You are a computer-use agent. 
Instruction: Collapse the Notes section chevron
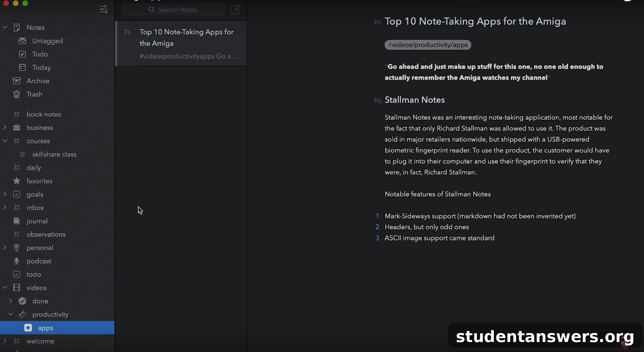click(5, 27)
